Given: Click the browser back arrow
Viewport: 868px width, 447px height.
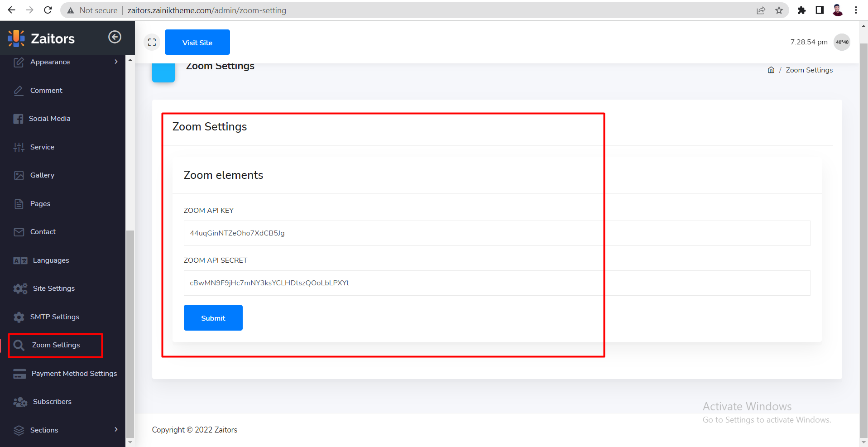Looking at the screenshot, I should [x=12, y=10].
